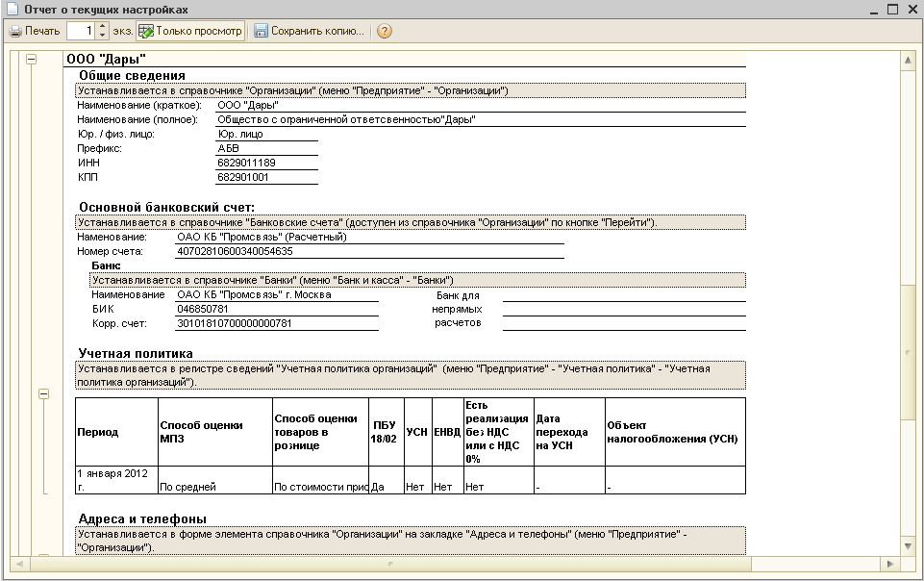Click the note about справочник "Банки"
The width and height of the screenshot is (924, 581).
pyautogui.click(x=418, y=280)
